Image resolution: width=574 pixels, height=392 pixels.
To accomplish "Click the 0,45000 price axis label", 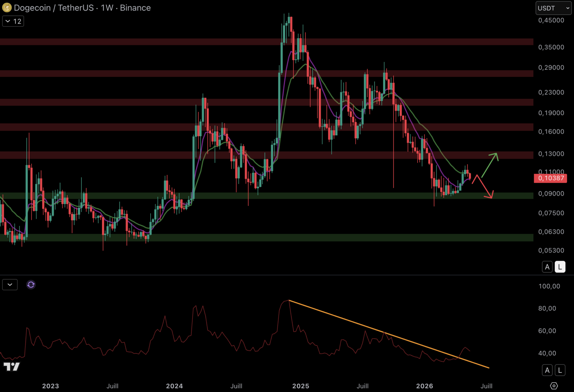I will (551, 20).
